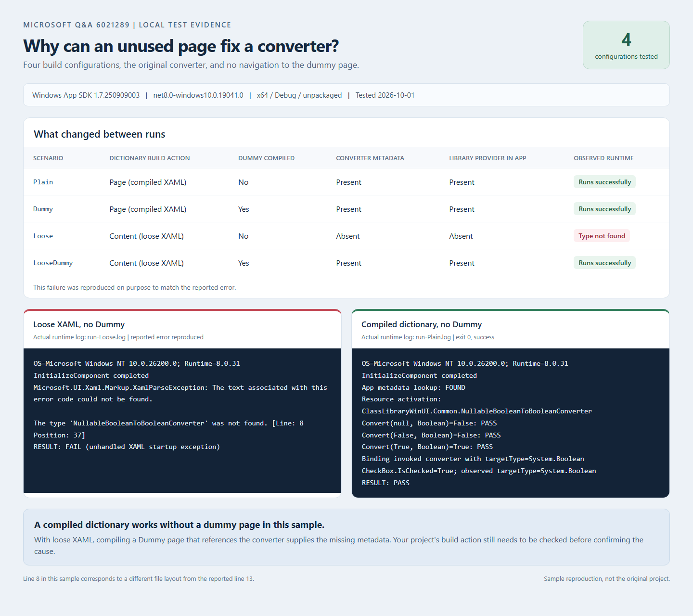The width and height of the screenshot is (693, 616).
Task: Click 'App metadata lookup: FOUND' log line
Action: coord(413,387)
